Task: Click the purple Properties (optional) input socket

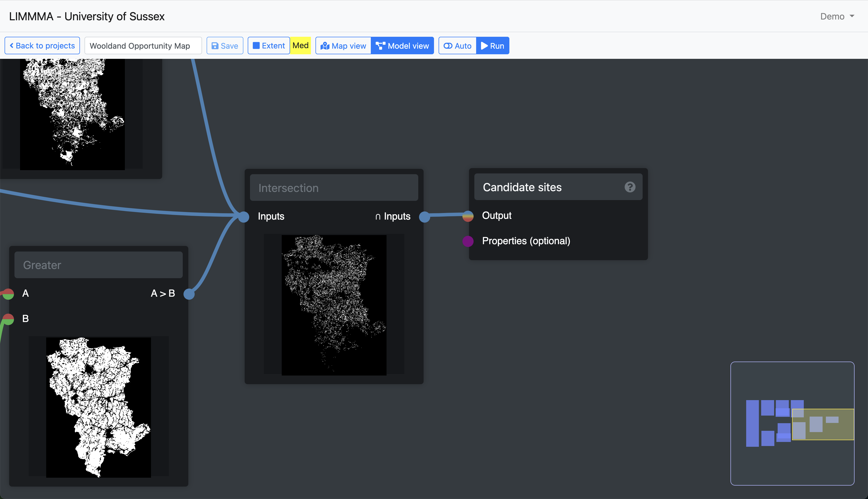Action: (x=468, y=241)
